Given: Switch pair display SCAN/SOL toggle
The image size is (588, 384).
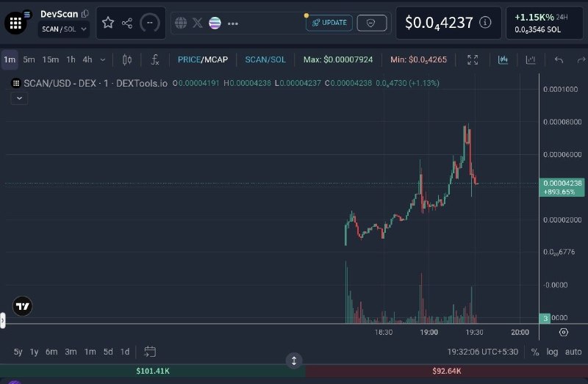Looking at the screenshot, I should pos(265,59).
